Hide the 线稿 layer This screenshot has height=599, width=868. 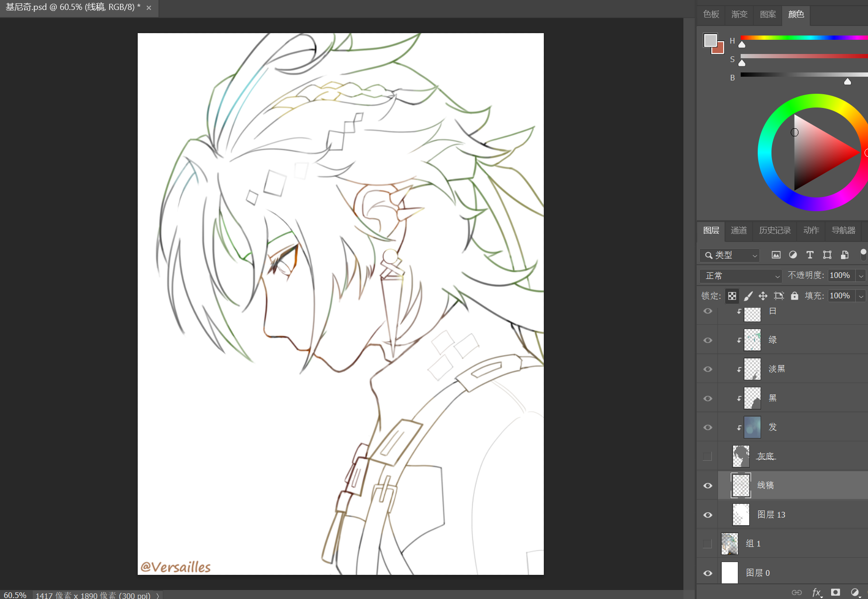(708, 485)
